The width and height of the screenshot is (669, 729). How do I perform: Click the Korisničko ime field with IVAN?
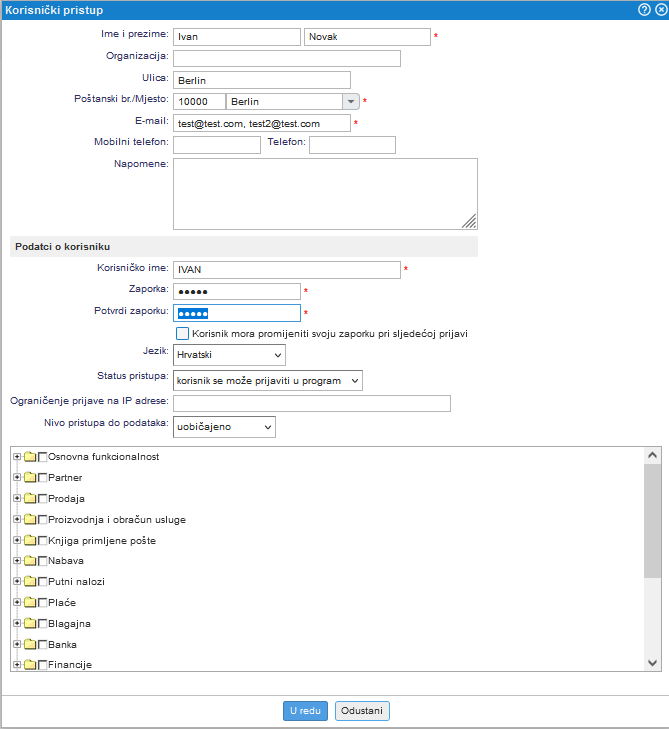pos(287,270)
